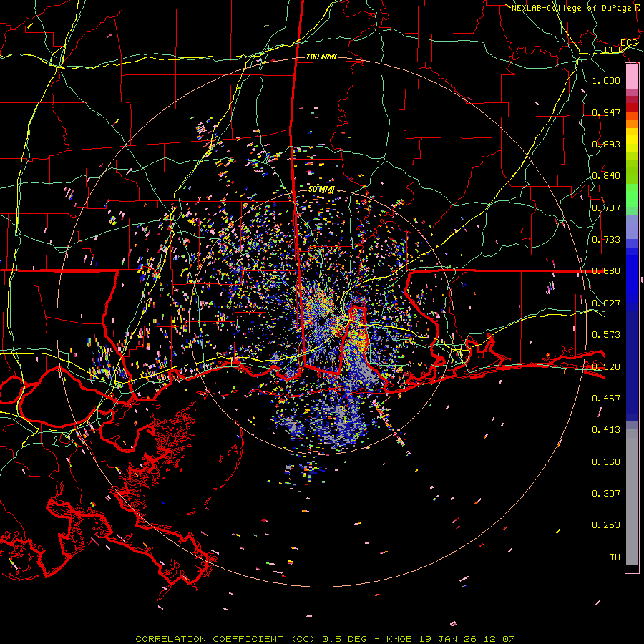Click the 100 NMI range ring label
Viewport: 644px width, 644px height.
pyautogui.click(x=321, y=57)
